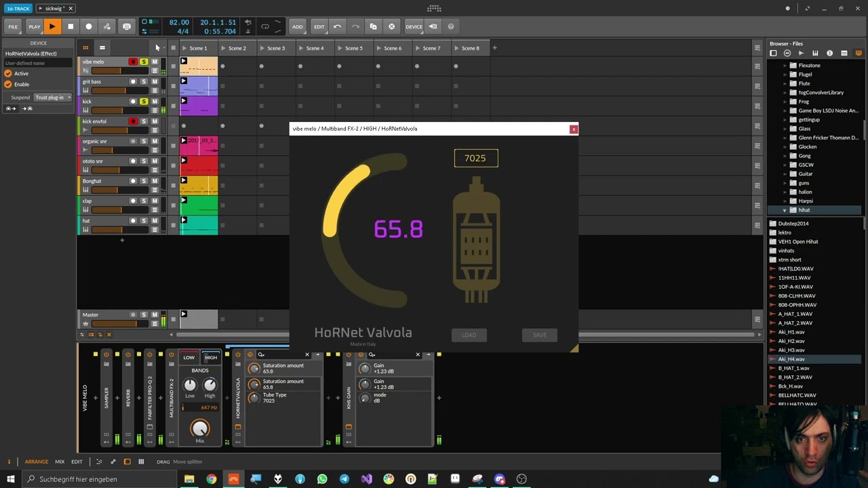
Task: Expand the Gong folder
Action: pos(785,156)
